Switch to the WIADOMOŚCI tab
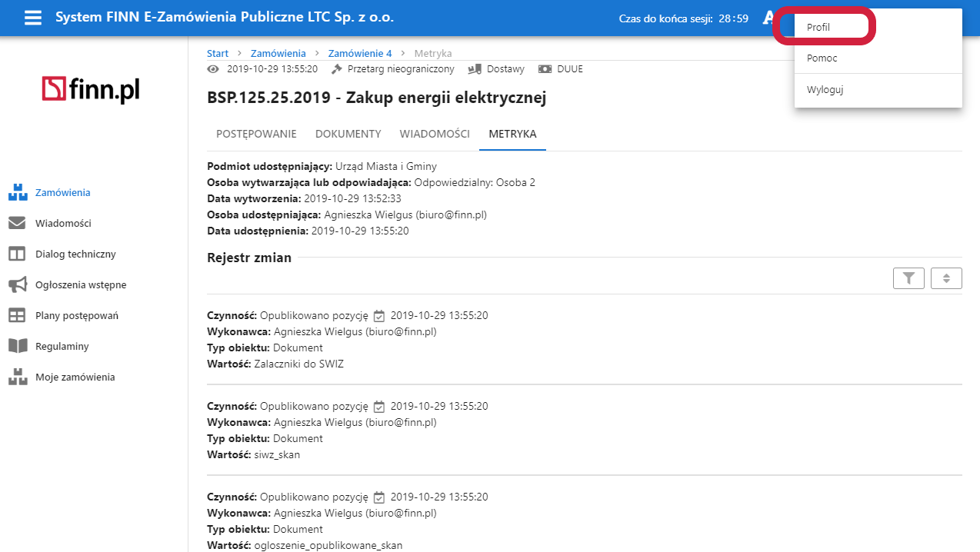Screen dimensions: 980x552 tap(435, 134)
